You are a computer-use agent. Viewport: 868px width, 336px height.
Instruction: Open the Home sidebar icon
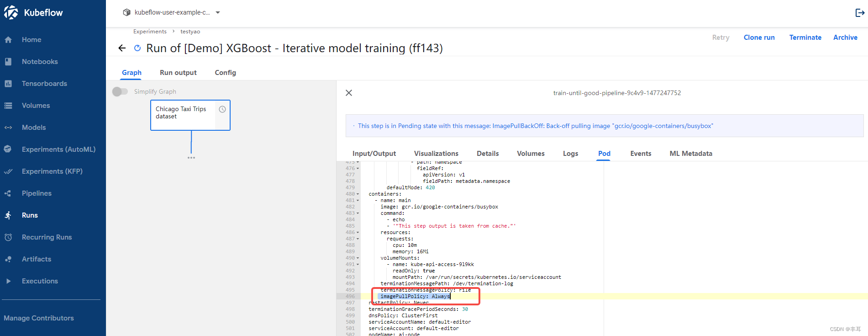pos(8,40)
